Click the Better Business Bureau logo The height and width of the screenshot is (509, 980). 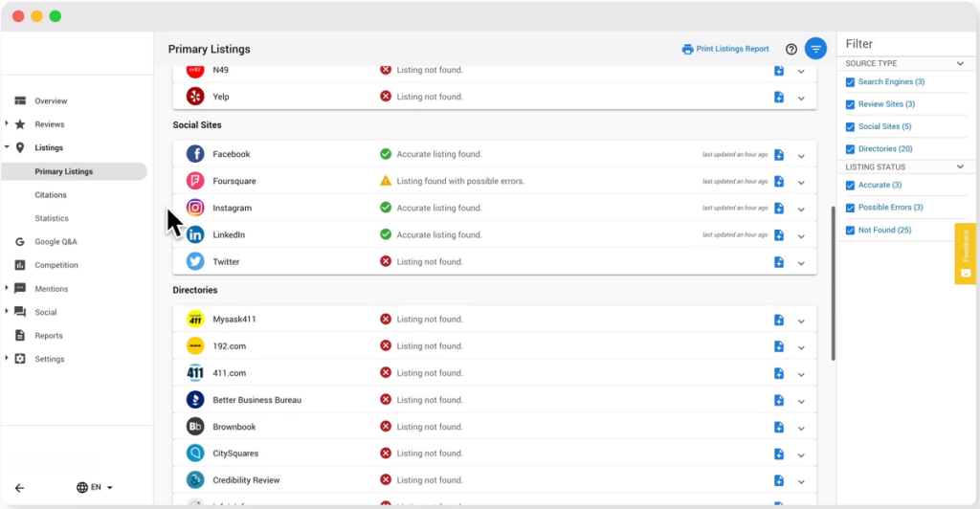tap(195, 400)
